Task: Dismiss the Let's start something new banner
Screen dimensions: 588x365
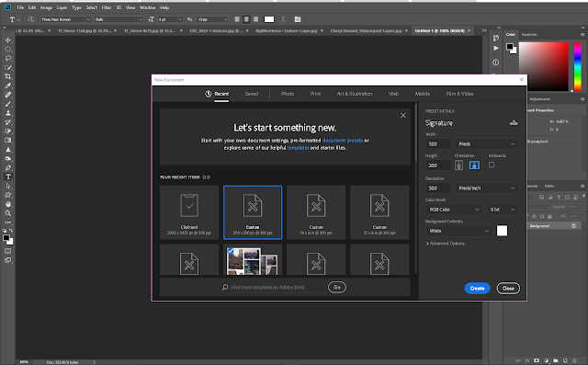Action: pos(402,116)
